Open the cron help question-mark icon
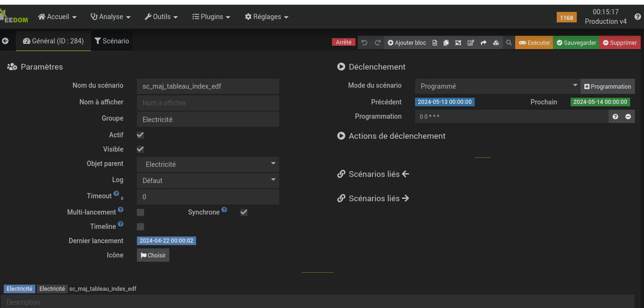Screen dimensions: 644x308 click(x=615, y=117)
